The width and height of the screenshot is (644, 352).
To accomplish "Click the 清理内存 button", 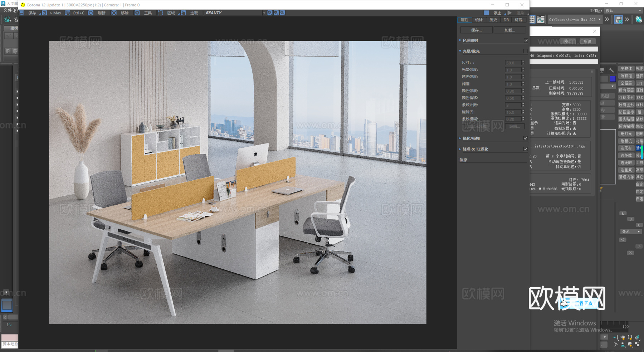I will pyautogui.click(x=626, y=177).
